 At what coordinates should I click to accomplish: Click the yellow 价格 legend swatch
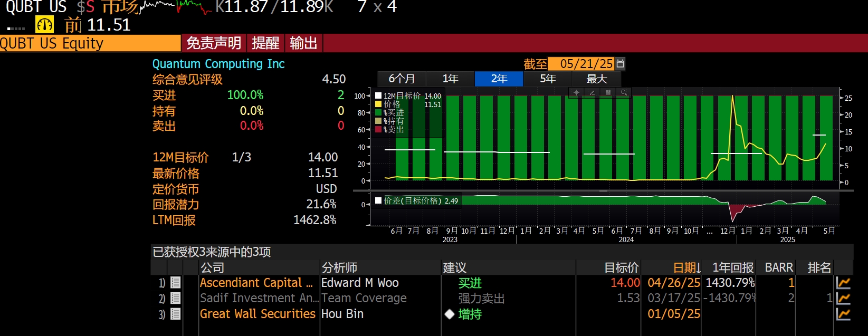[378, 104]
